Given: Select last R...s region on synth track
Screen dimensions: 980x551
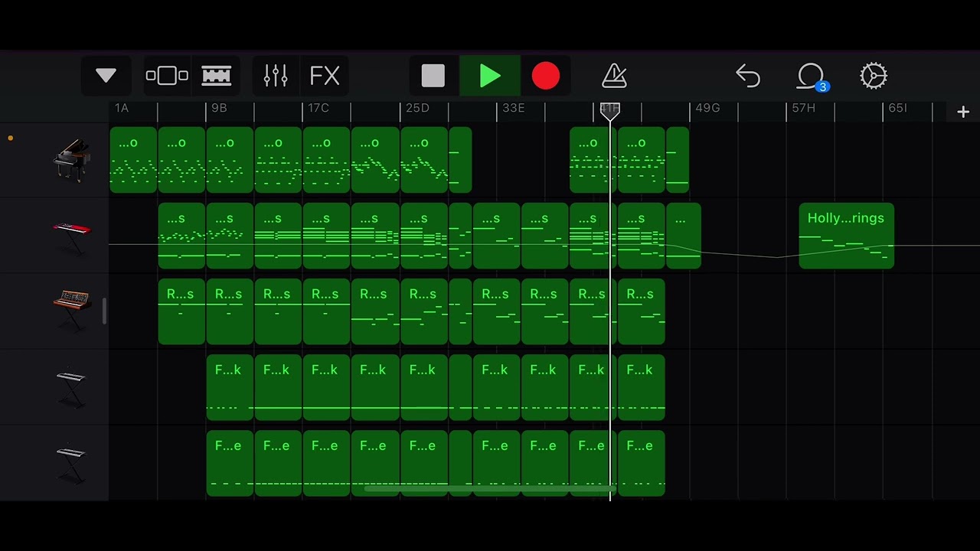Looking at the screenshot, I should pyautogui.click(x=642, y=311).
